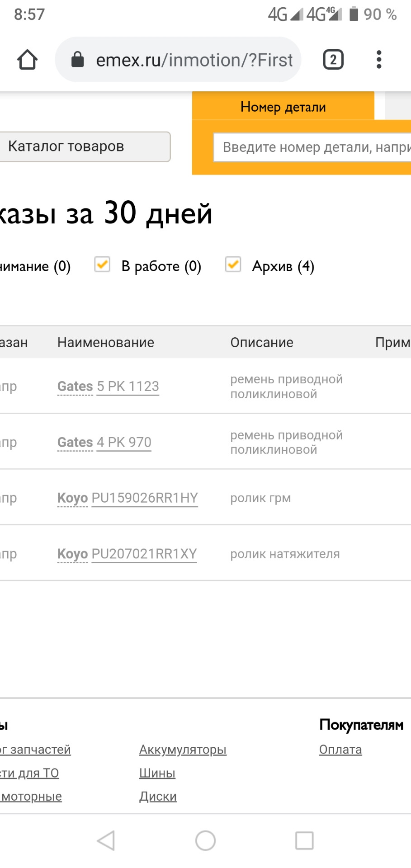Viewport: 411px width, 868px height.
Task: Open Gates 5 PK 1123 part link
Action: pyautogui.click(x=128, y=387)
